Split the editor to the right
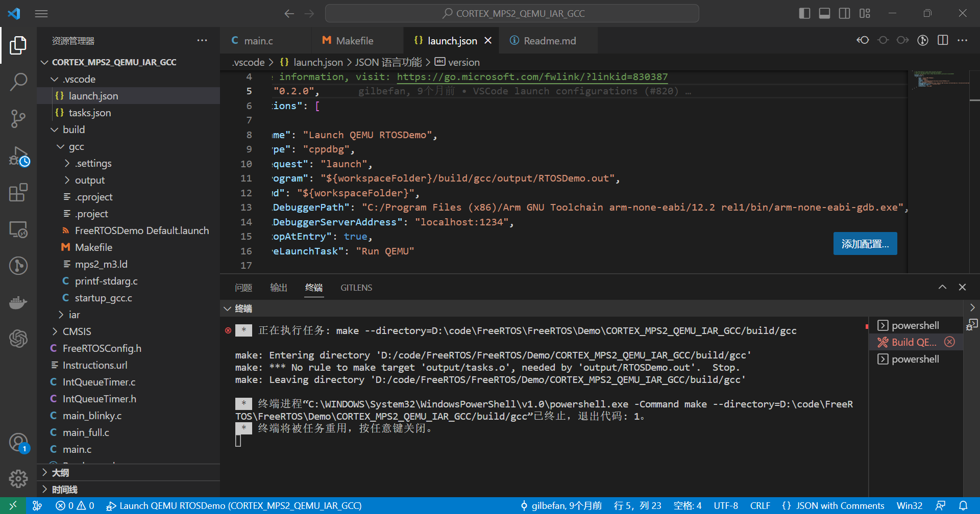Screen dimensions: 980x514 click(x=943, y=40)
